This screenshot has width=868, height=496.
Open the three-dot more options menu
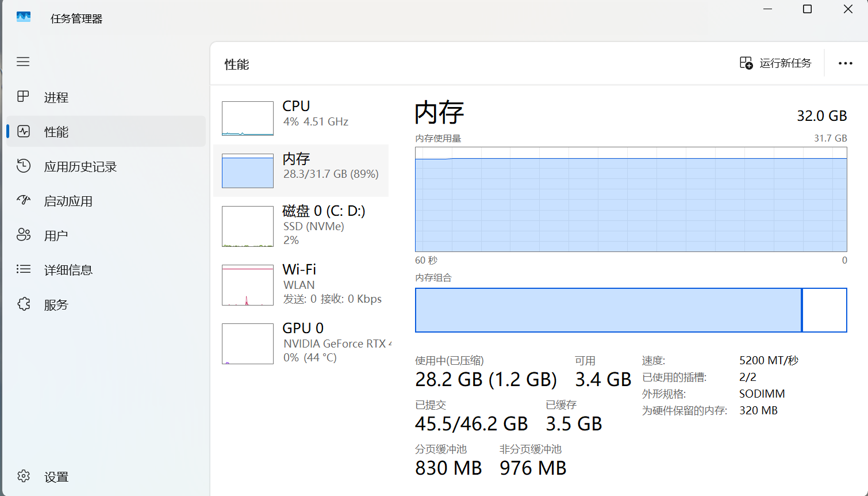845,63
